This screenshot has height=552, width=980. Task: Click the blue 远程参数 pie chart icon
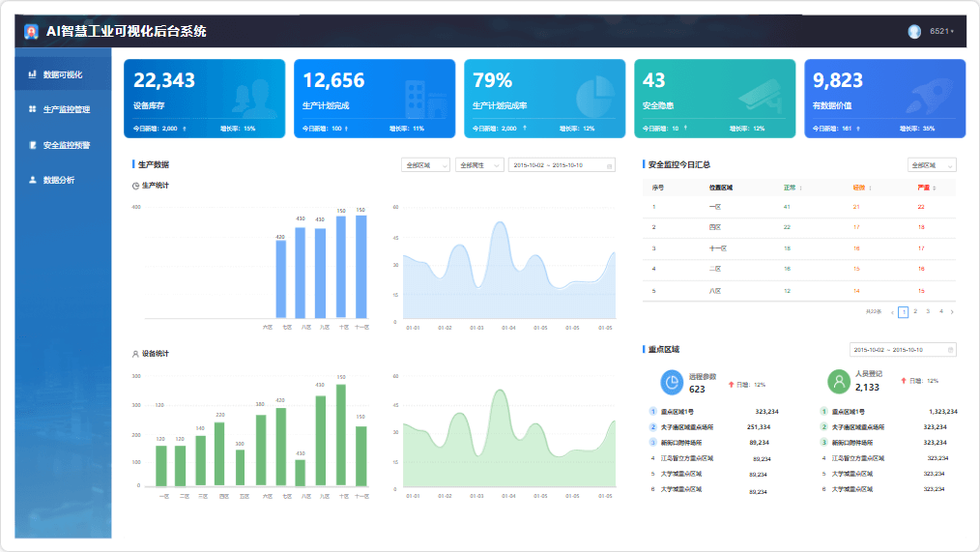672,382
